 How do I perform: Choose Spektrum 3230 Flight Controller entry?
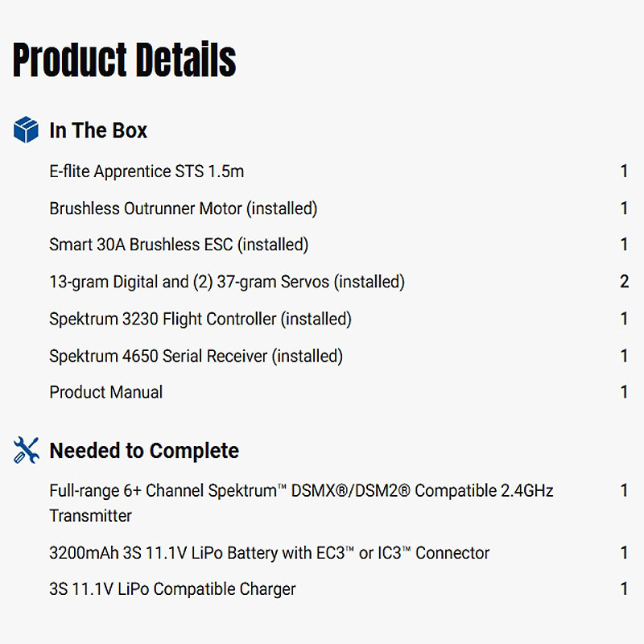coord(200,319)
